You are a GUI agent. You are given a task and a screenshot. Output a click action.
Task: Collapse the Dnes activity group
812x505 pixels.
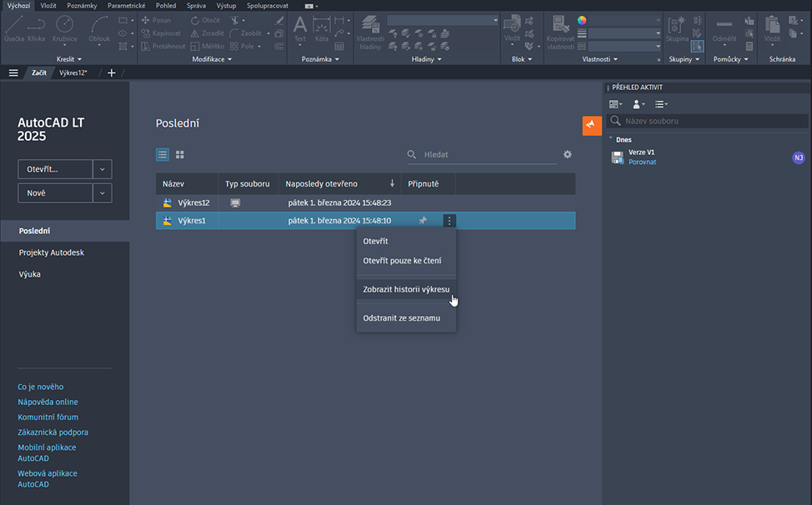(x=611, y=138)
